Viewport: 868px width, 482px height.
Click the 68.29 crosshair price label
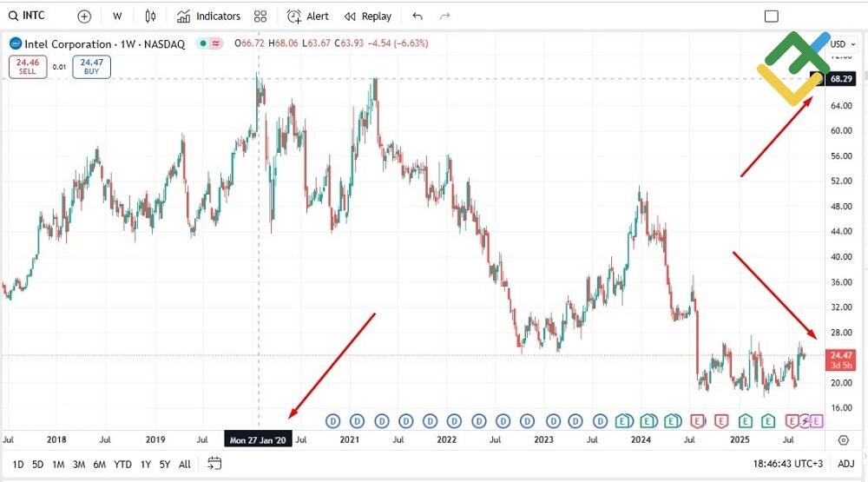pyautogui.click(x=841, y=79)
